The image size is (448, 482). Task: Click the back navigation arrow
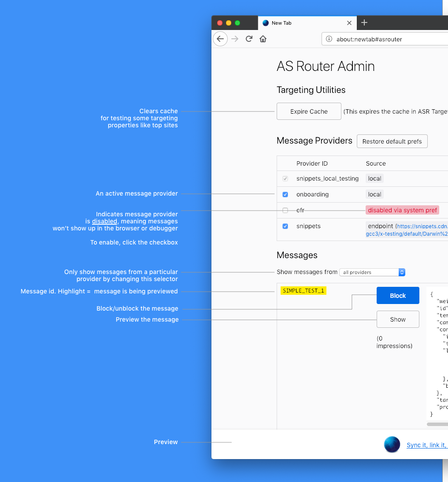tap(220, 39)
